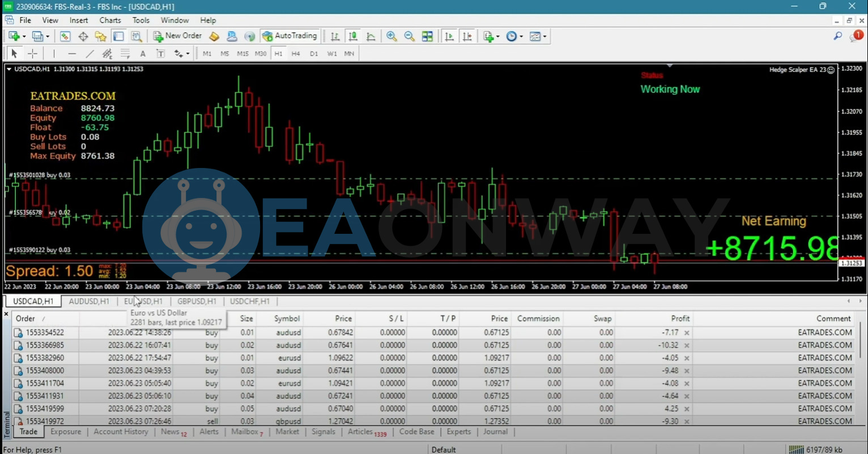
Task: Open the Default profile selector in status bar
Action: pos(444,449)
